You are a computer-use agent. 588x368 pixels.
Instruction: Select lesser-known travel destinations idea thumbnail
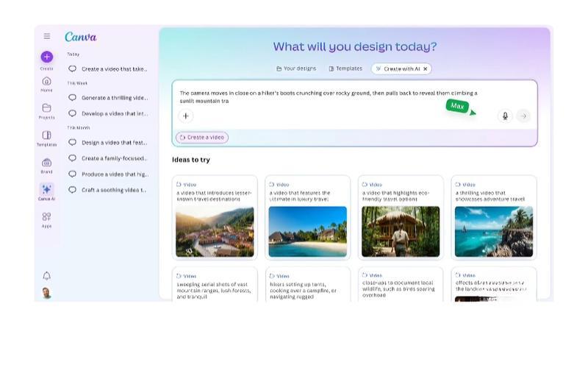click(215, 232)
